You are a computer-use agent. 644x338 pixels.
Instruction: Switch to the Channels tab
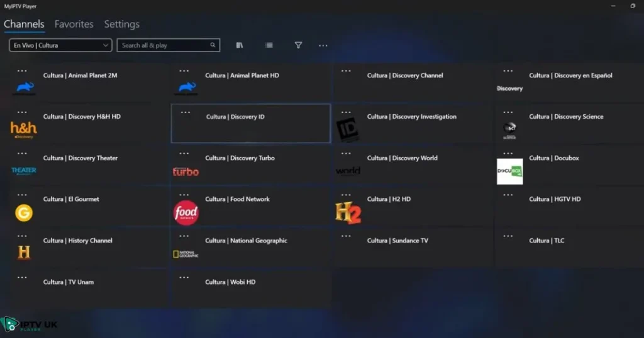24,25
